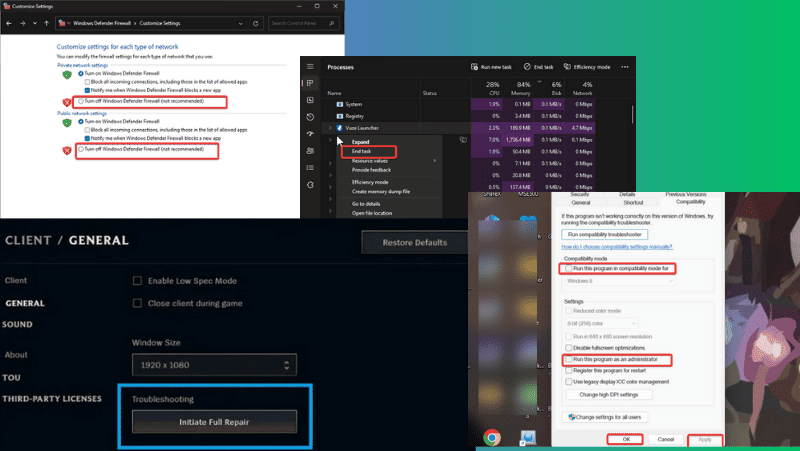Open Resource values submenu in context menu
The height and width of the screenshot is (451, 800).
click(391, 161)
